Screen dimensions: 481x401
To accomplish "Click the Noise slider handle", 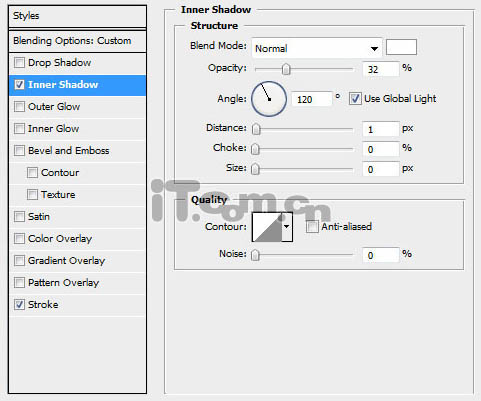I will (x=255, y=256).
